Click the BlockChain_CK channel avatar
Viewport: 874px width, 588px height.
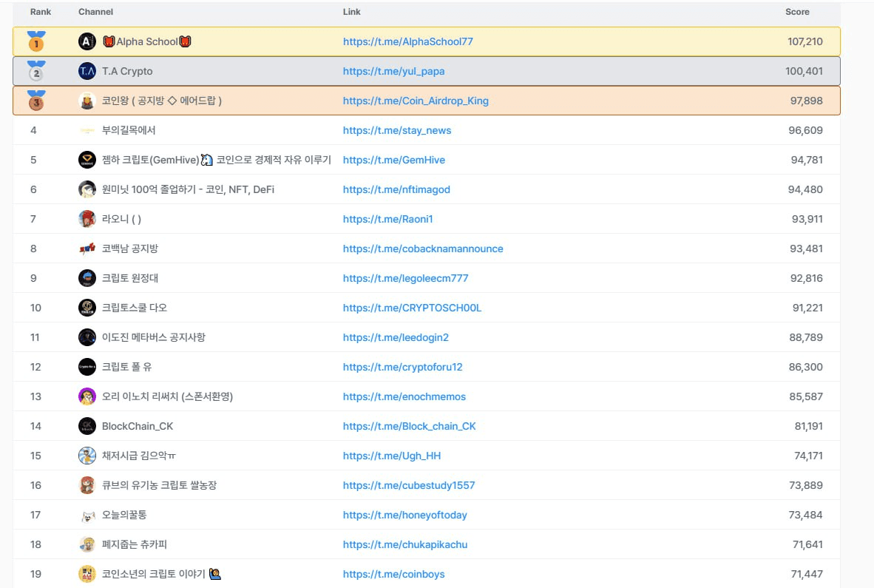pos(87,426)
